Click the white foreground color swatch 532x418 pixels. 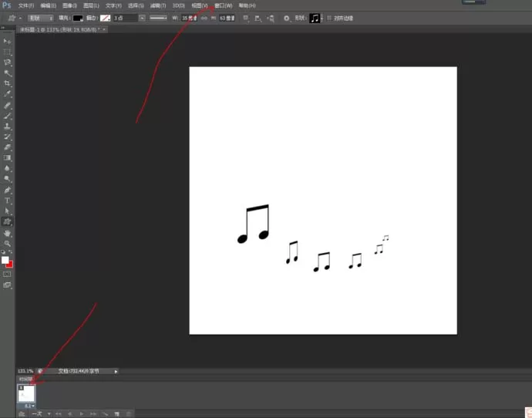click(5, 260)
